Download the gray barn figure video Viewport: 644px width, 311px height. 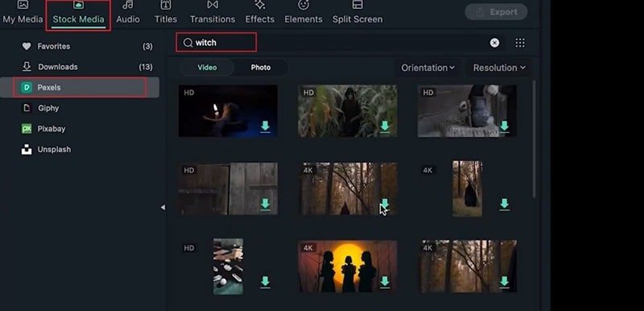pos(505,126)
